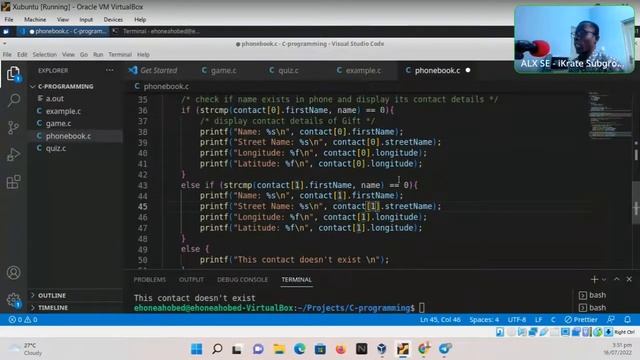Open the Run menu in VS Code
Screen dimensions: 640x360
pos(98,54)
